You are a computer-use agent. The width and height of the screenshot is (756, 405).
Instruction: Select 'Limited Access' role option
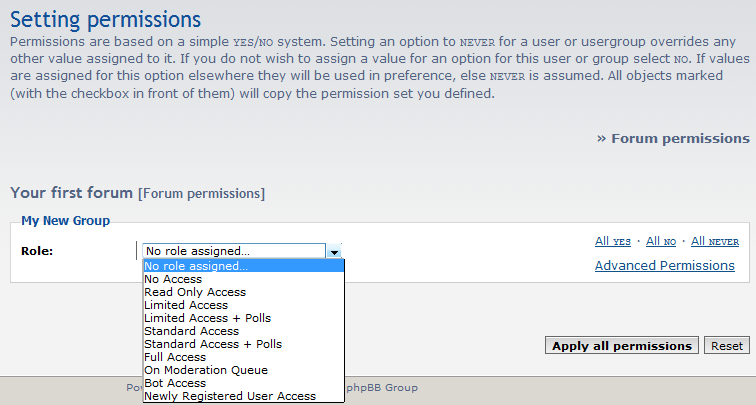pos(186,305)
